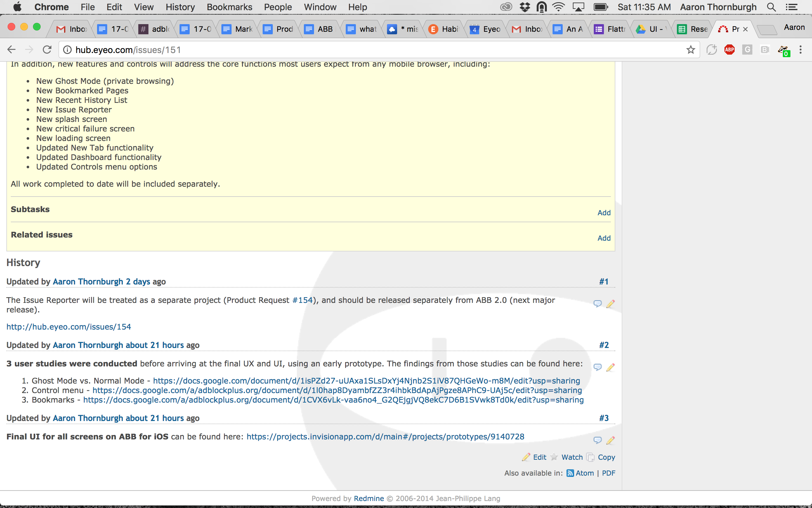Click the Dropbox menu bar icon

[525, 7]
